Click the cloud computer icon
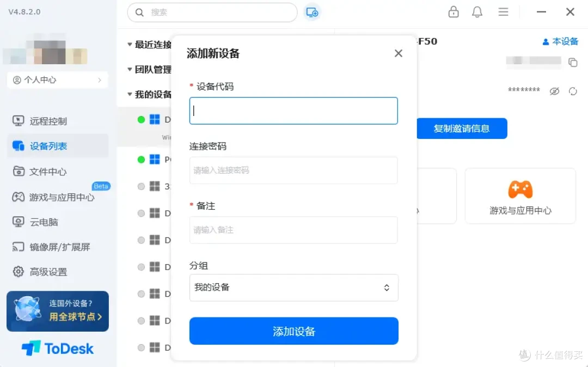Screen dimensions: 588x367 tap(18, 222)
